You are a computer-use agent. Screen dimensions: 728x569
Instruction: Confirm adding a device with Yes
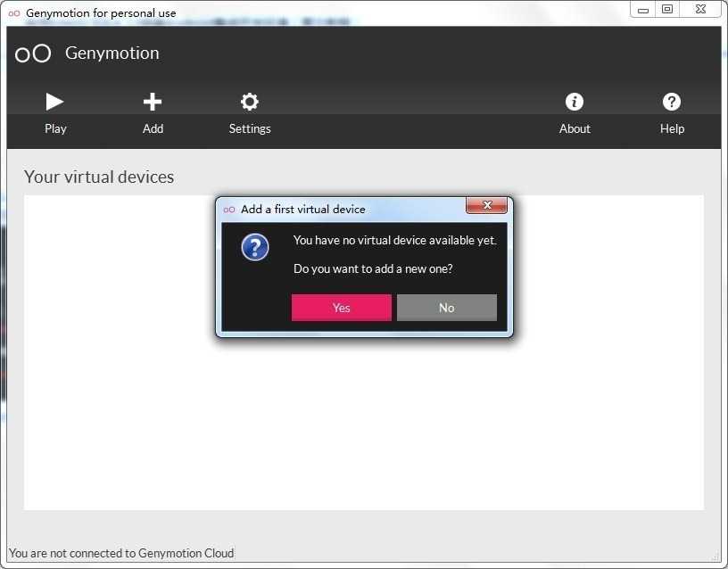pos(341,307)
